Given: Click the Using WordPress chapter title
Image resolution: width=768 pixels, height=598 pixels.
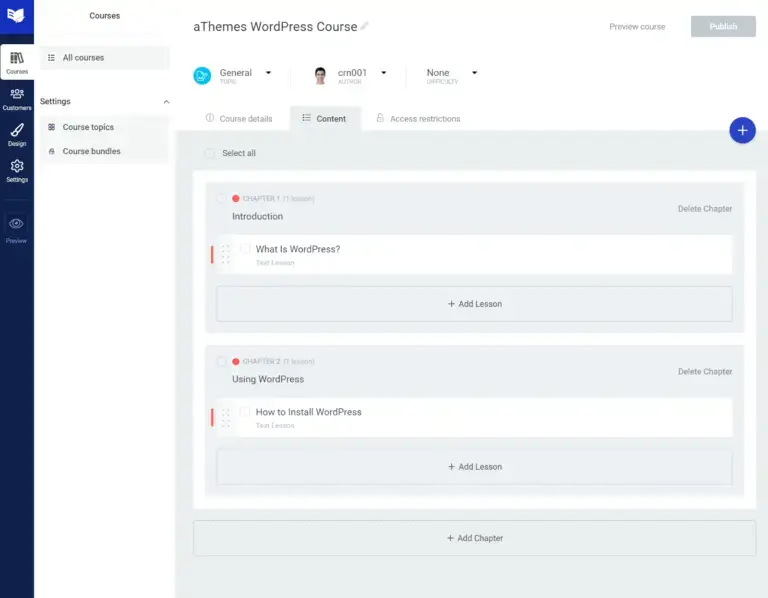Looking at the screenshot, I should [x=268, y=380].
